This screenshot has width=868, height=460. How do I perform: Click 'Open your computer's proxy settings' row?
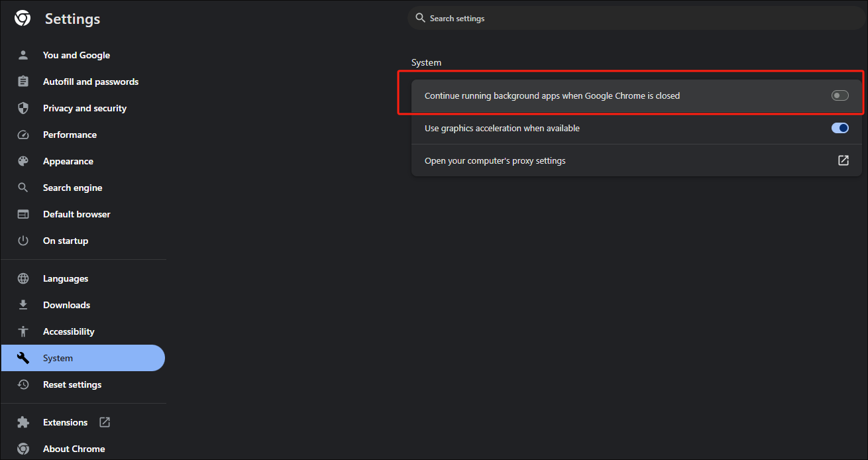tap(495, 160)
